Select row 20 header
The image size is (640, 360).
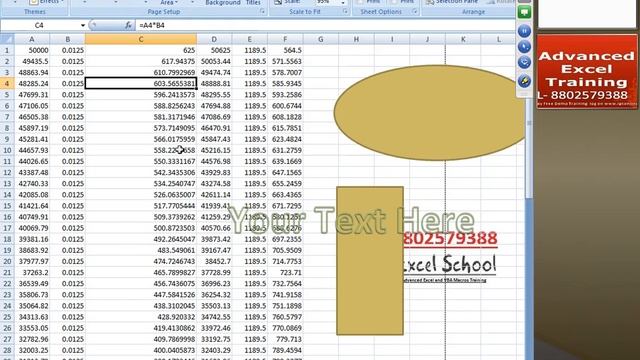click(7, 261)
